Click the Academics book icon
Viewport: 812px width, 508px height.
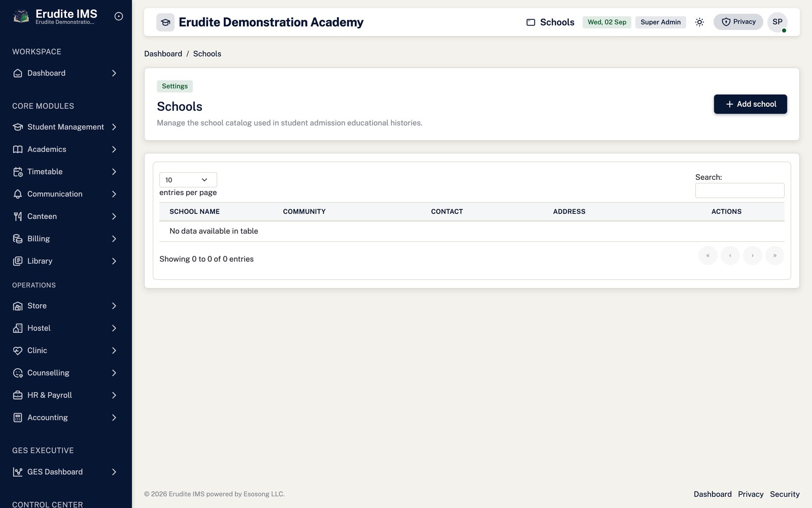pyautogui.click(x=18, y=149)
